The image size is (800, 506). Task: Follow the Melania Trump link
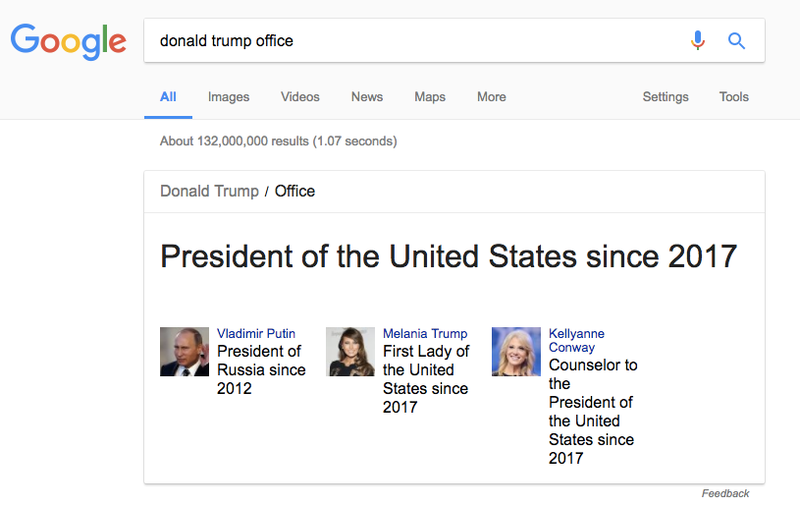tap(425, 334)
